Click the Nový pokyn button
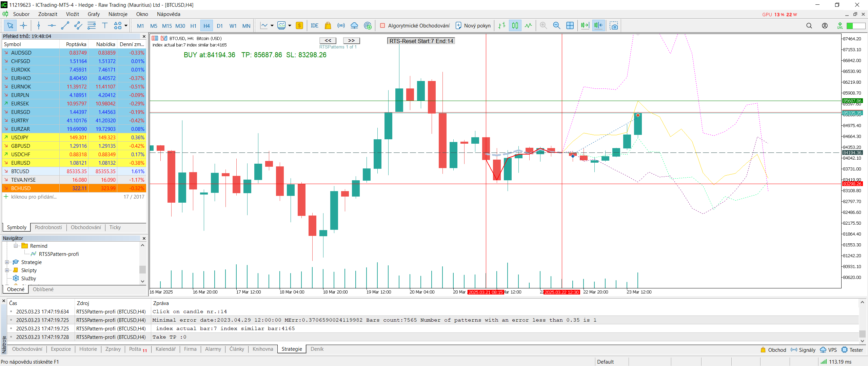 pos(473,25)
